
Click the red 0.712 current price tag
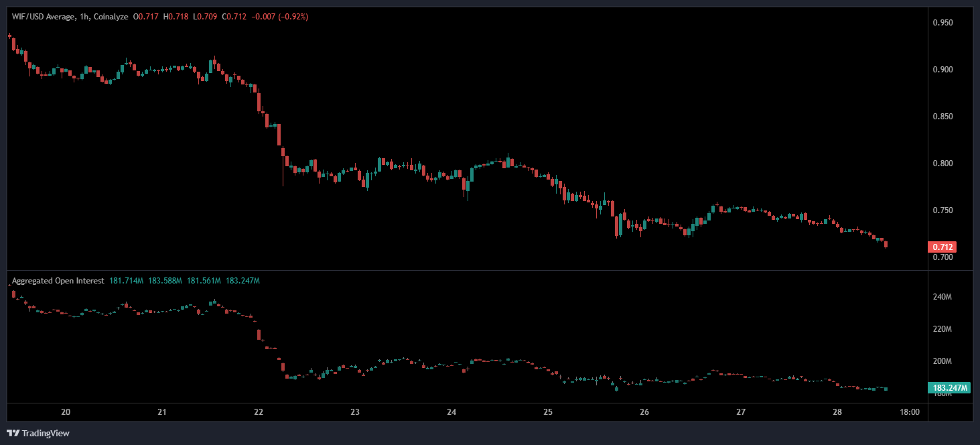pyautogui.click(x=942, y=247)
